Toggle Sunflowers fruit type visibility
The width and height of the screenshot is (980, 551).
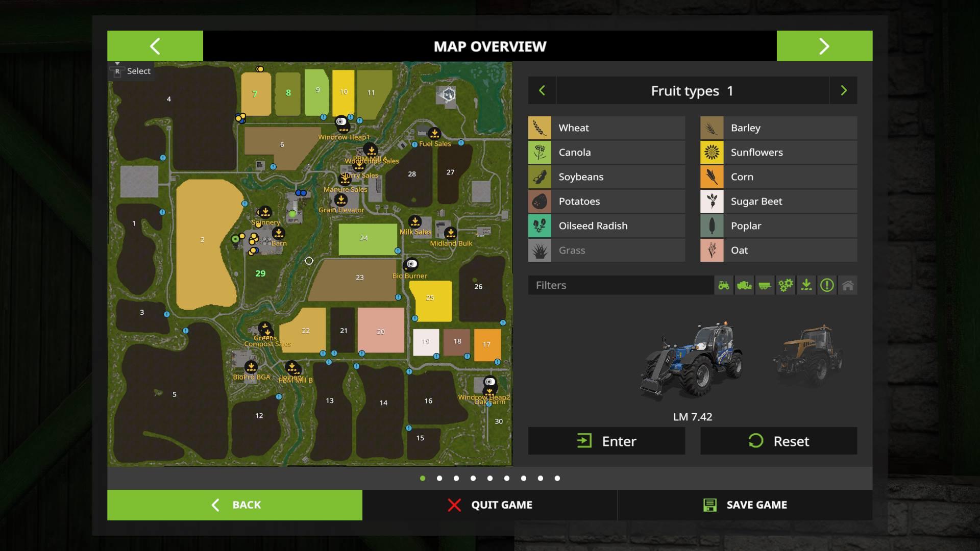[779, 153]
